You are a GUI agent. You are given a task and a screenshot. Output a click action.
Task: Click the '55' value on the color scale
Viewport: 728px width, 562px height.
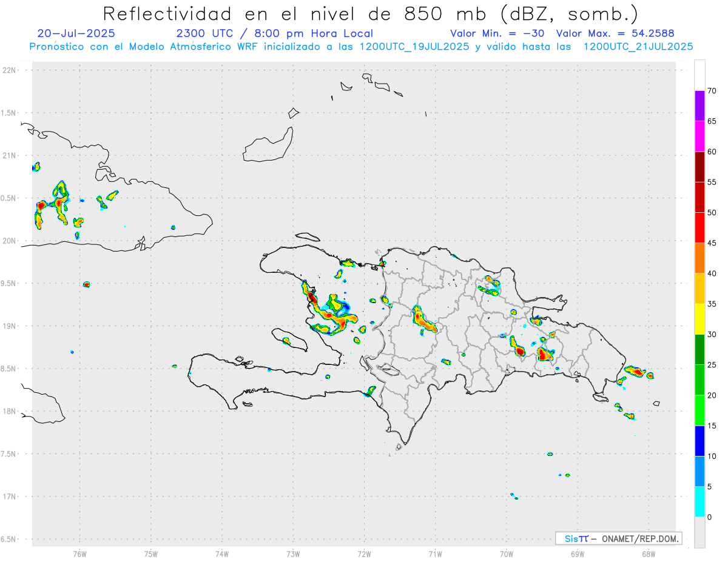(712, 182)
